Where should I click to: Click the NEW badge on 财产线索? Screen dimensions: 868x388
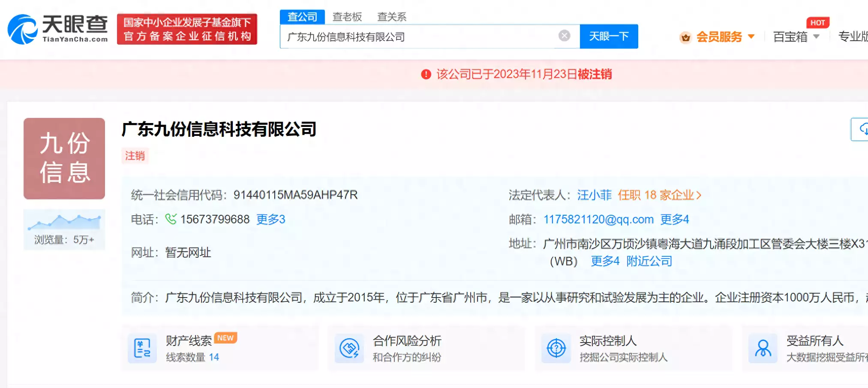pyautogui.click(x=225, y=338)
